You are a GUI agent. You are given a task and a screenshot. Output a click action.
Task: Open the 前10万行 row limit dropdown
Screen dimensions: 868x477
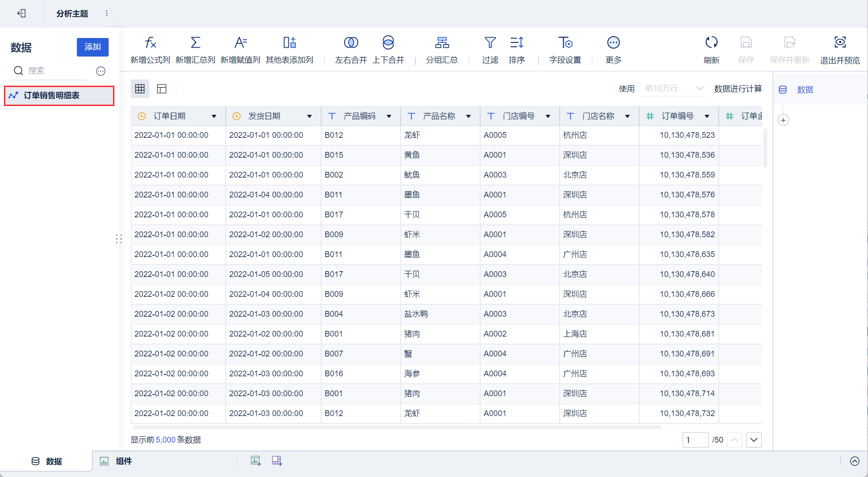point(674,88)
